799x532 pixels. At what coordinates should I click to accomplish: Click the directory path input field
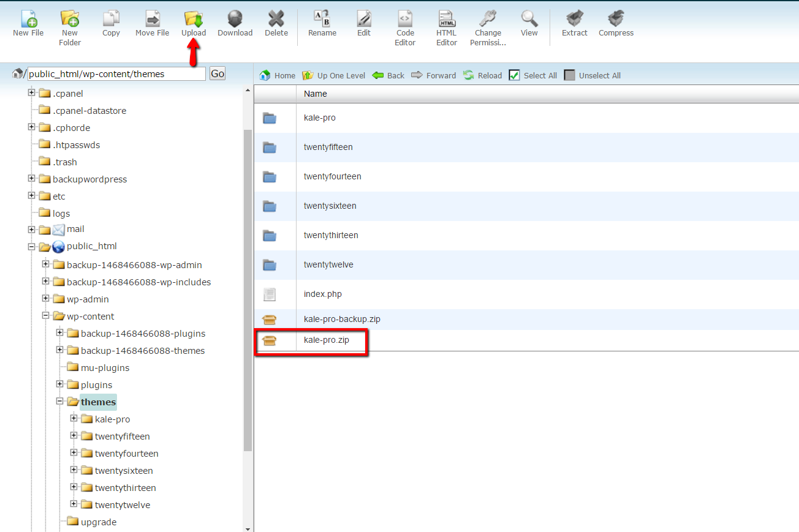[x=116, y=73]
